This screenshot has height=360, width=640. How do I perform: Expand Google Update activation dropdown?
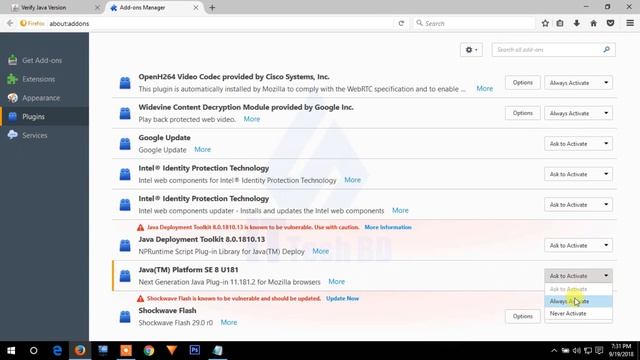578,144
